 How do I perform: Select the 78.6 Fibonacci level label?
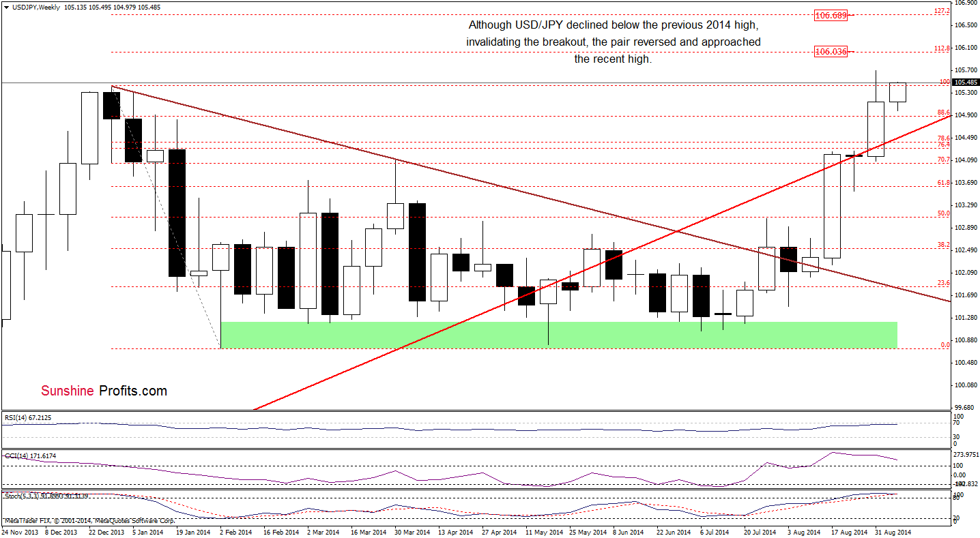pyautogui.click(x=944, y=138)
